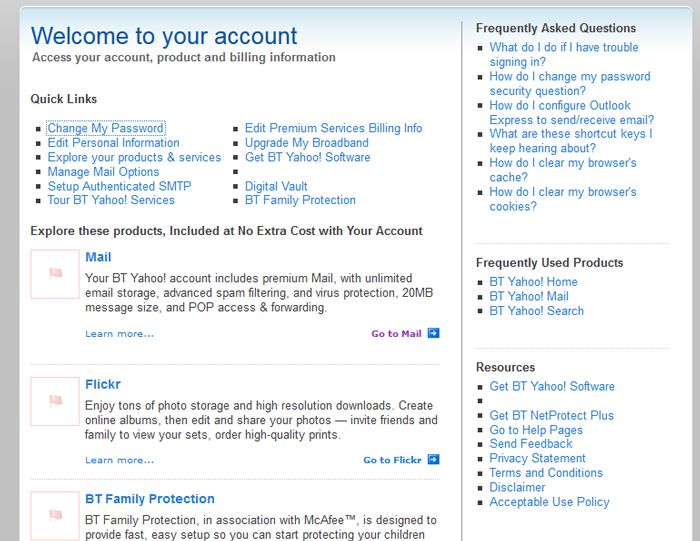The height and width of the screenshot is (541, 700).
Task: Open the Change My Password link
Action: pyautogui.click(x=105, y=129)
